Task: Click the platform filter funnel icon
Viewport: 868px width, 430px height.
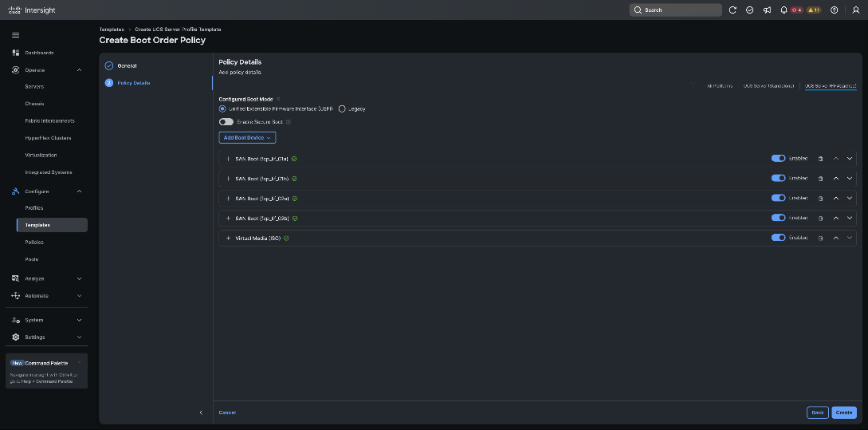Action: click(x=693, y=86)
